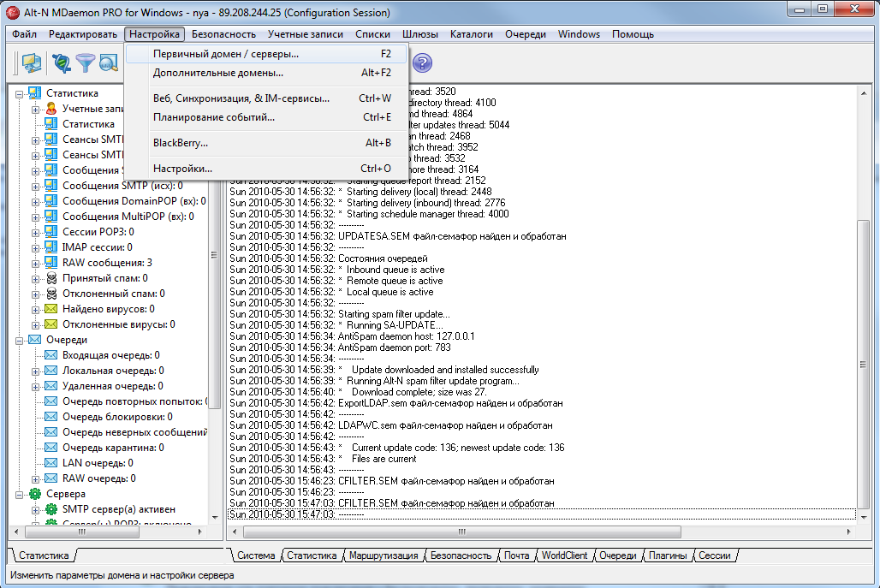Expand the Найдено вирусов node
This screenshot has height=588, width=880.
point(35,310)
